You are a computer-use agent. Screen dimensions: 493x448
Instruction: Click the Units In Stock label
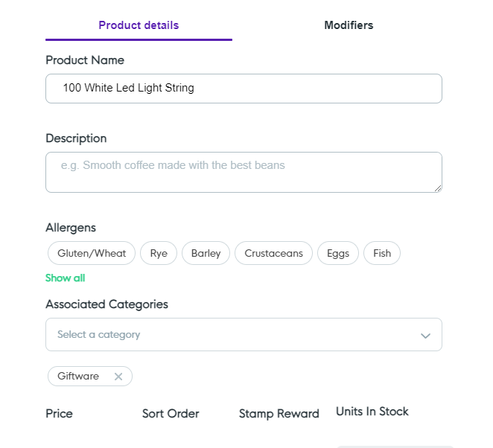point(372,412)
